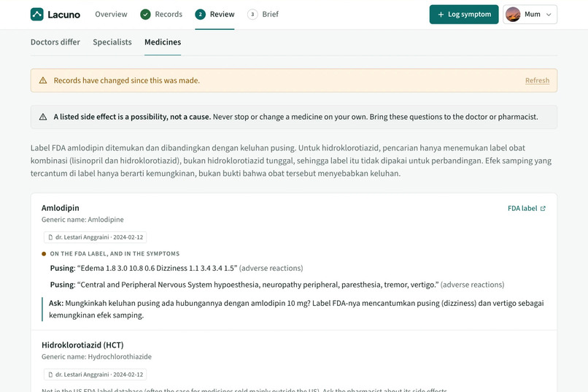Click warning triangle in records changed banner
The height and width of the screenshot is (392, 588).
43,80
